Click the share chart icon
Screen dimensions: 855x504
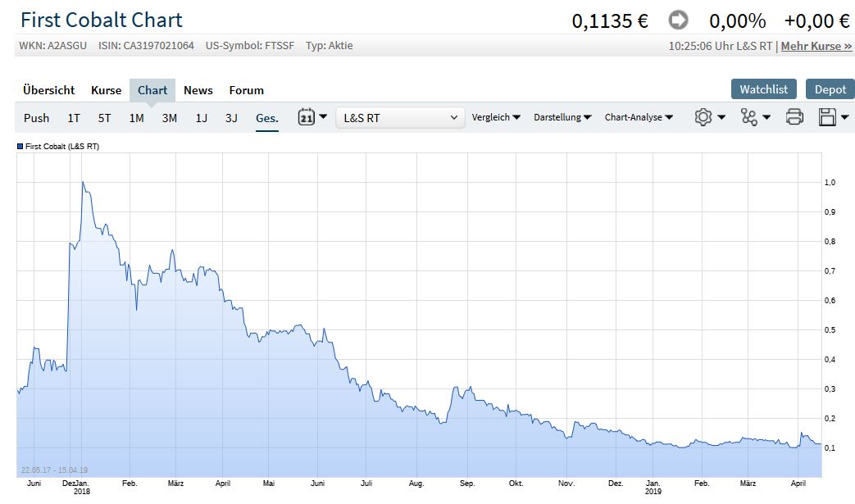pos(748,117)
